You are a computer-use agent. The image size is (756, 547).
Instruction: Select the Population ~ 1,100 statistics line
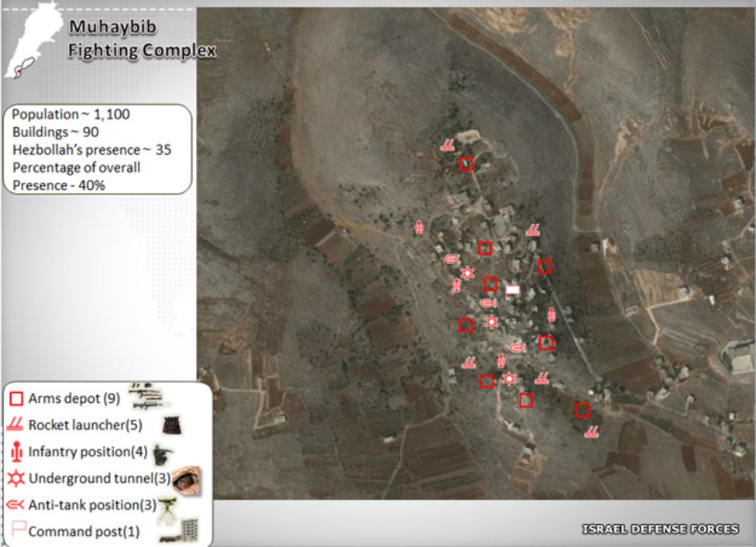point(71,115)
